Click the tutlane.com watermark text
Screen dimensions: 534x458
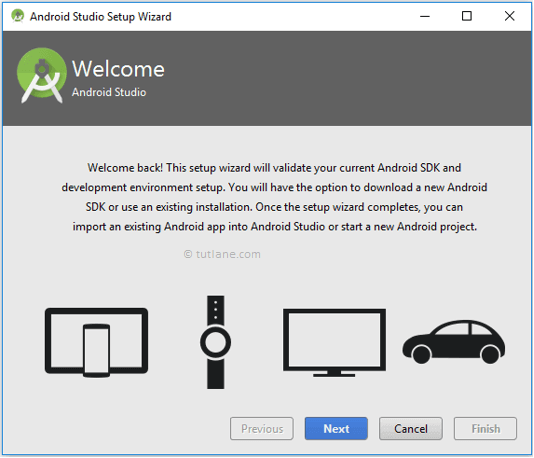click(x=222, y=254)
